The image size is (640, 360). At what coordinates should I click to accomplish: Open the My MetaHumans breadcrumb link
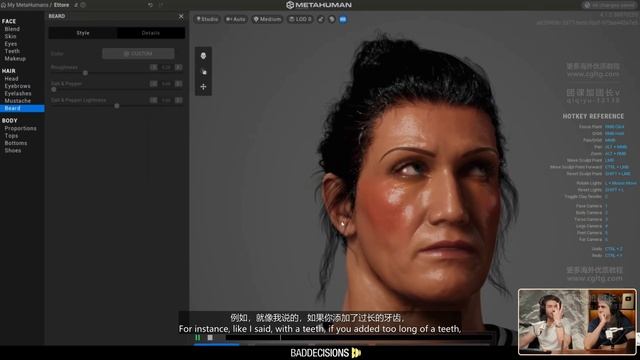point(28,5)
